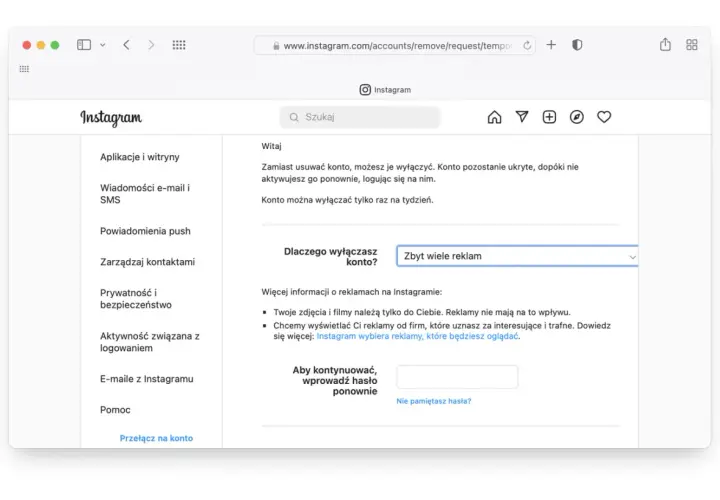Open "E-maile z Instagramu" section
The height and width of the screenshot is (500, 720).
coord(146,379)
